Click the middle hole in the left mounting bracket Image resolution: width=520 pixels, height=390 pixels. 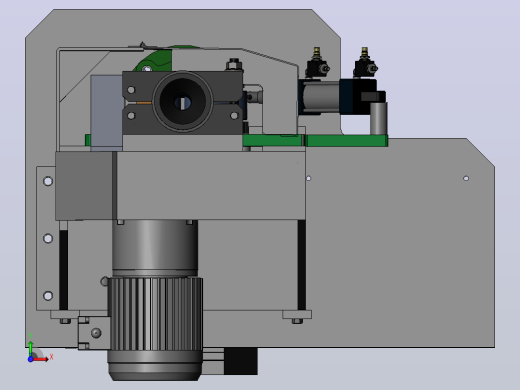48,238
